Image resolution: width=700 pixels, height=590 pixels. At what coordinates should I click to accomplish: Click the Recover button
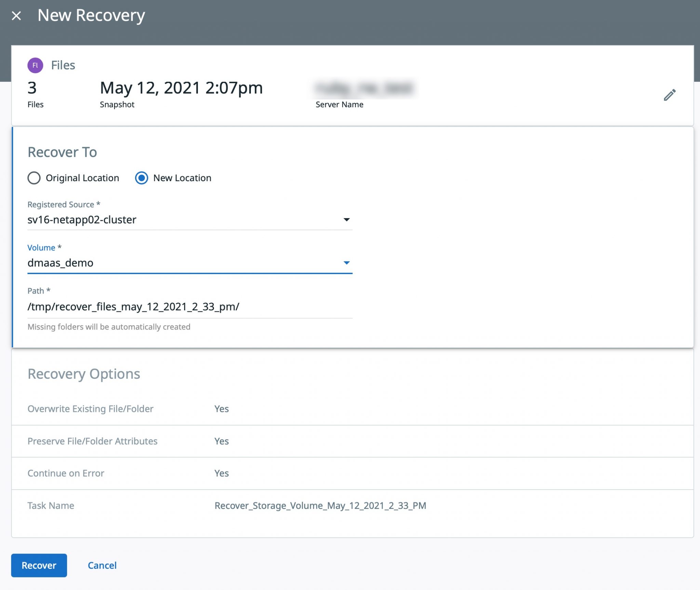click(x=39, y=565)
